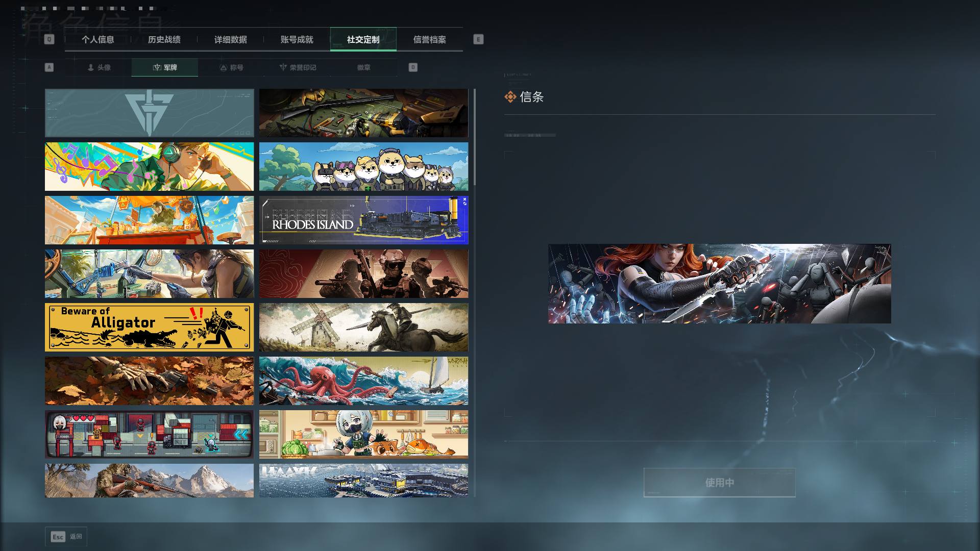Click the A key sub-tab icon

49,67
